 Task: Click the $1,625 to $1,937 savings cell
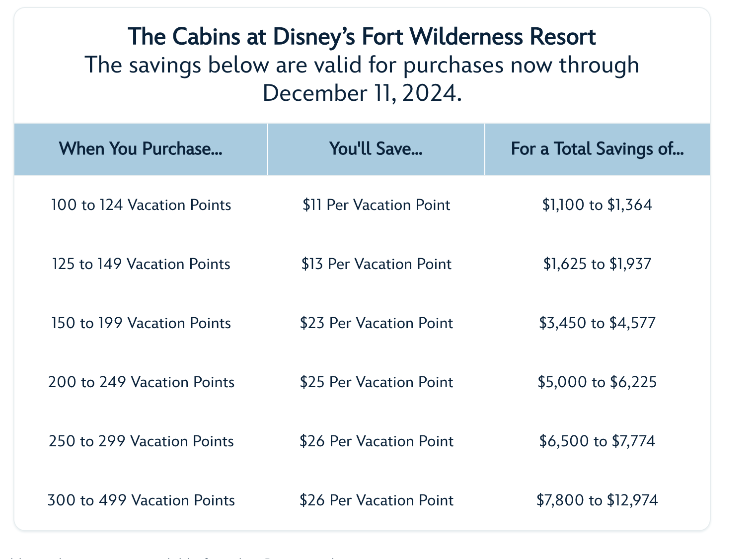(597, 264)
